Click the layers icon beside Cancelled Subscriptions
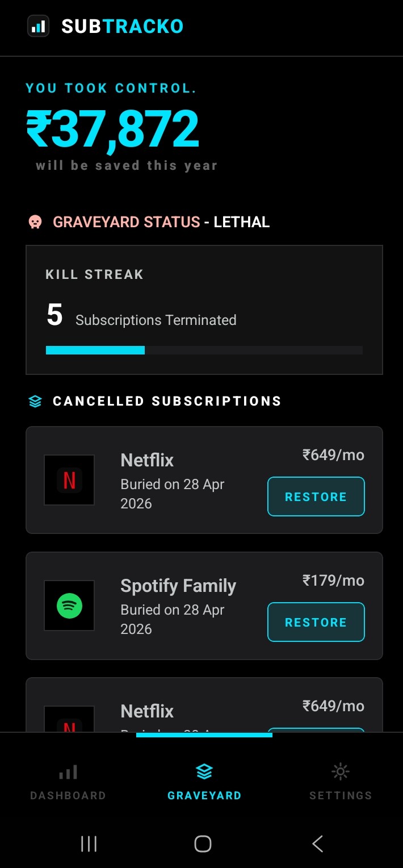Screen dimensions: 403x868 (x=35, y=400)
